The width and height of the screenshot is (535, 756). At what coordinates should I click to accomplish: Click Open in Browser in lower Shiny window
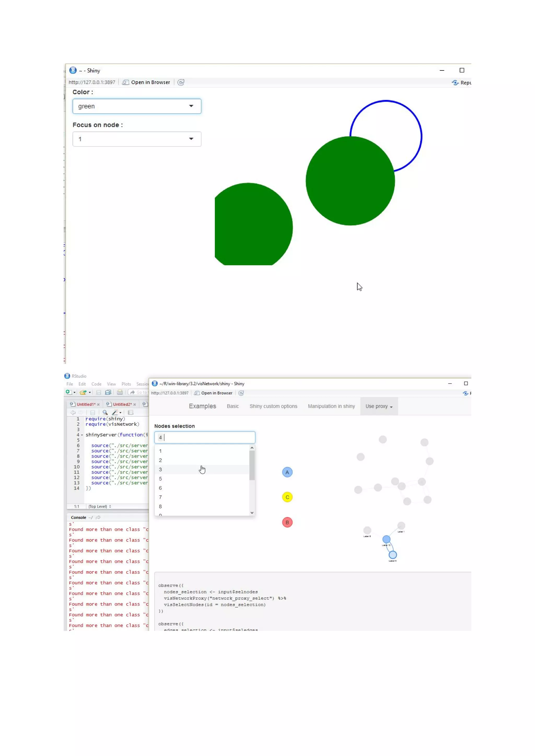pos(213,393)
